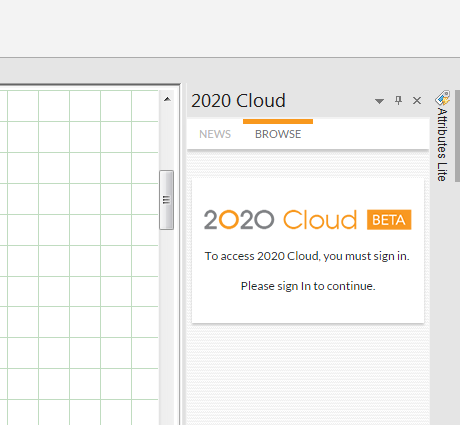Click scrollbar track below the thumb
Viewport: 460px width, 425px height.
(166, 327)
